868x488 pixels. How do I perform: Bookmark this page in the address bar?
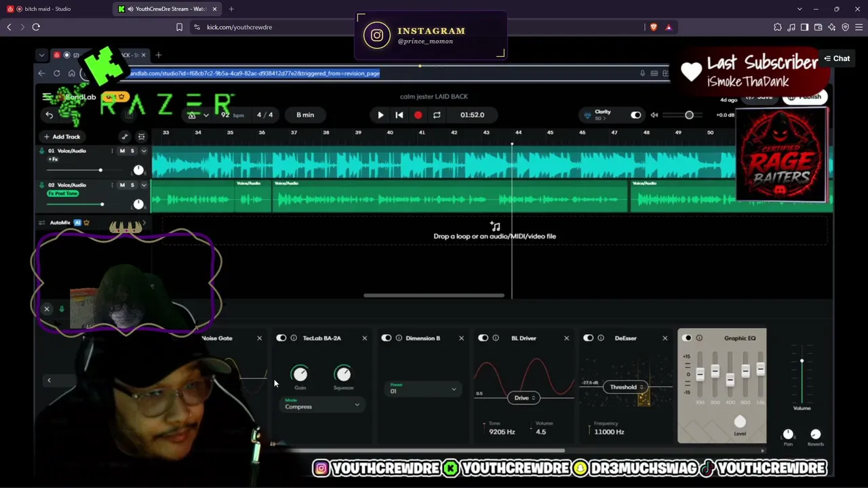point(179,27)
